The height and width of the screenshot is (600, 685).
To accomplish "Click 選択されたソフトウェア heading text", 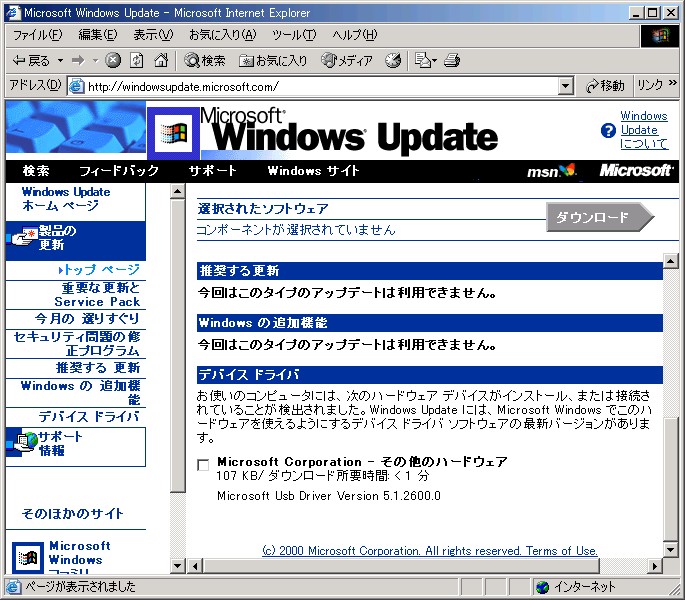I will tap(263, 208).
